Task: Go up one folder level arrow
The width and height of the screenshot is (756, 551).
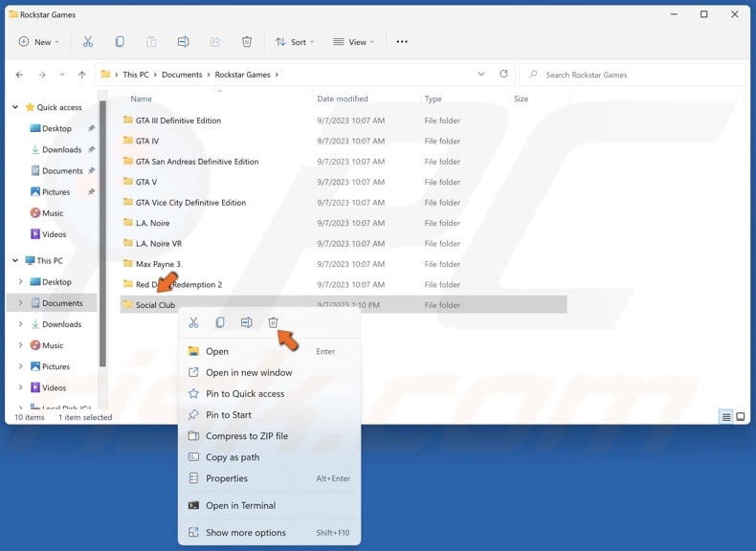Action: (82, 75)
